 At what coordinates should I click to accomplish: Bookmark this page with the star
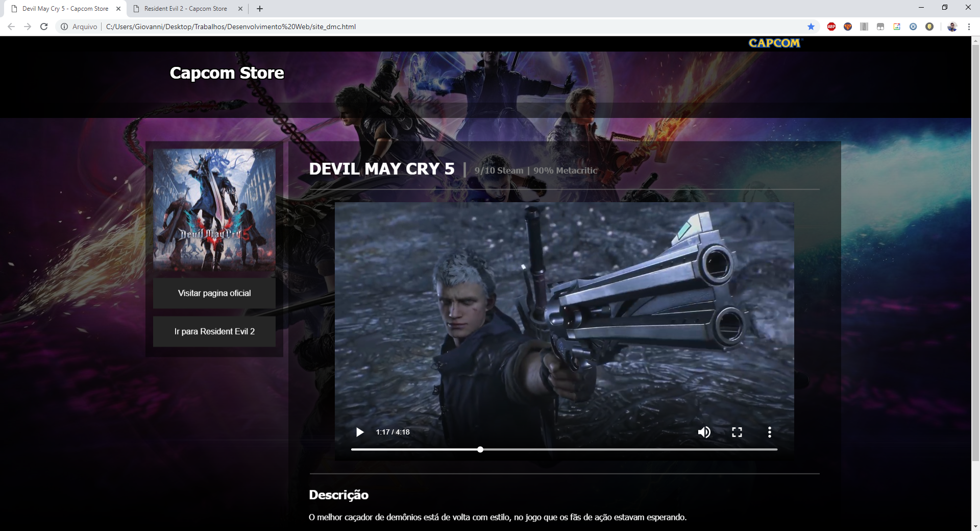pos(811,27)
